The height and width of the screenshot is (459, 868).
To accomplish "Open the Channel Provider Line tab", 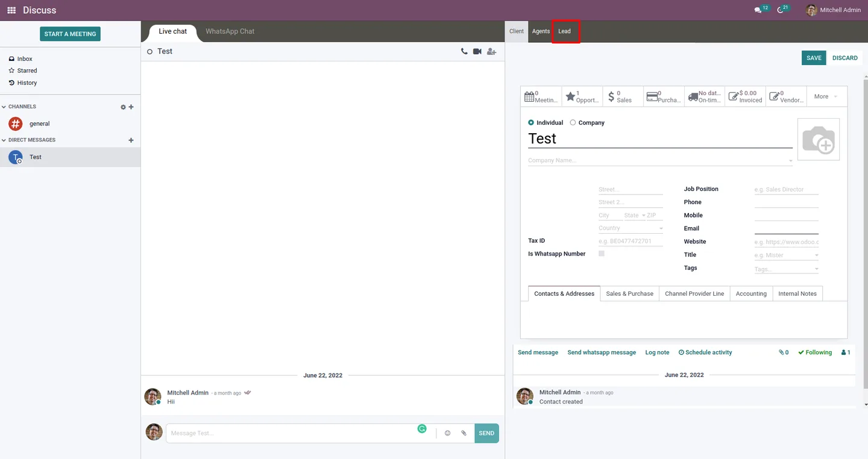I will [694, 294].
